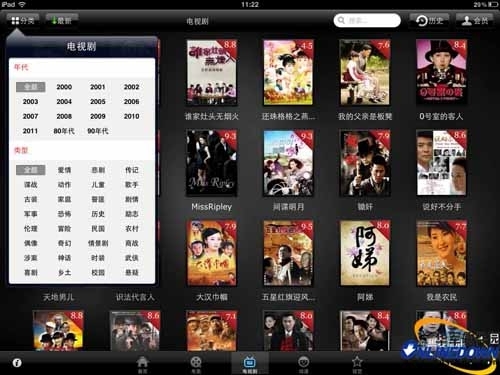The height and width of the screenshot is (375, 500).
Task: Open the 大汉巾帼 poster
Action: click(x=212, y=253)
